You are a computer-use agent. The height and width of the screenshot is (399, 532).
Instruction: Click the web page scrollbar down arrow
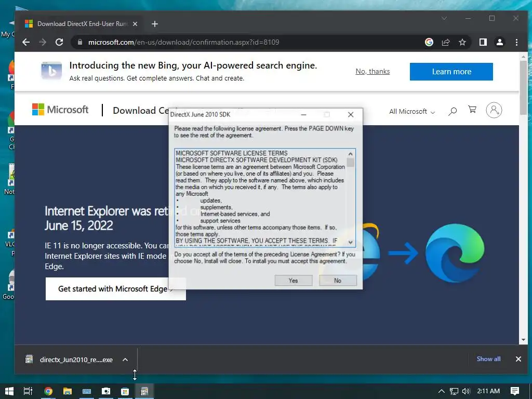pyautogui.click(x=523, y=340)
